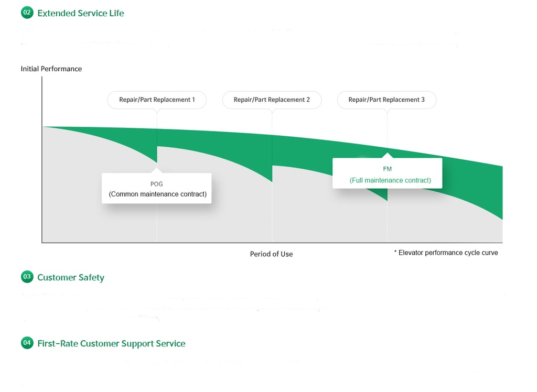Click the Repair/Part Replacement 3 bubble

point(386,100)
